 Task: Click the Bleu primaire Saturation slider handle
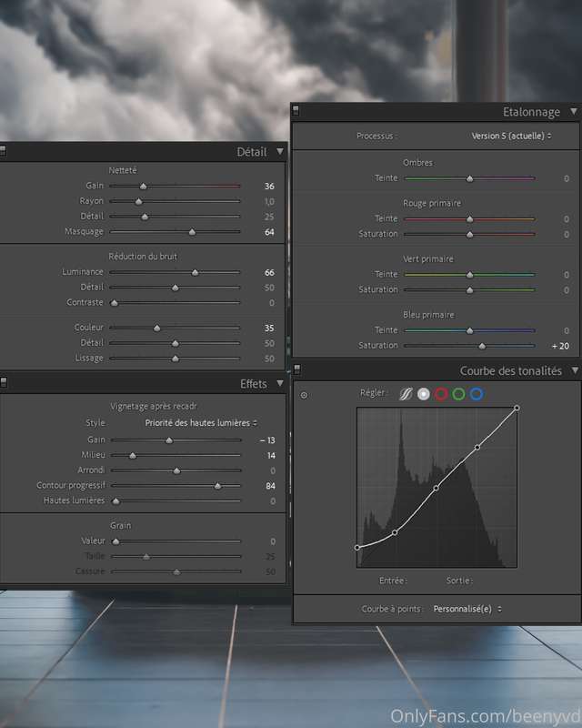[x=482, y=346]
